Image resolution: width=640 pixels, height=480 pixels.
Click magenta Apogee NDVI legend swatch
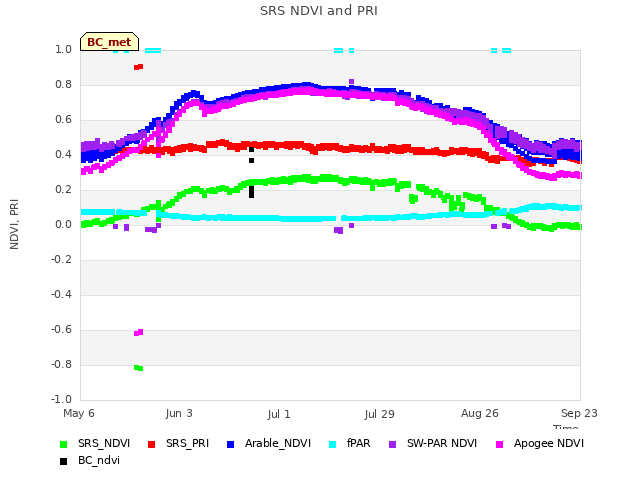pyautogui.click(x=499, y=444)
